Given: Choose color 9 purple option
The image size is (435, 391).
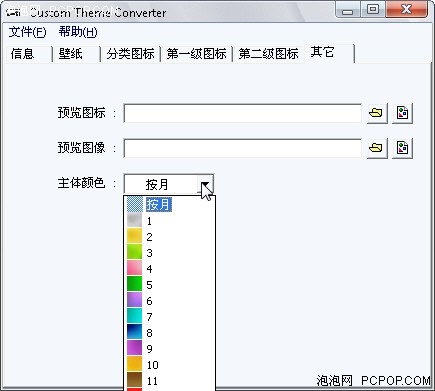Looking at the screenshot, I should (x=170, y=349).
